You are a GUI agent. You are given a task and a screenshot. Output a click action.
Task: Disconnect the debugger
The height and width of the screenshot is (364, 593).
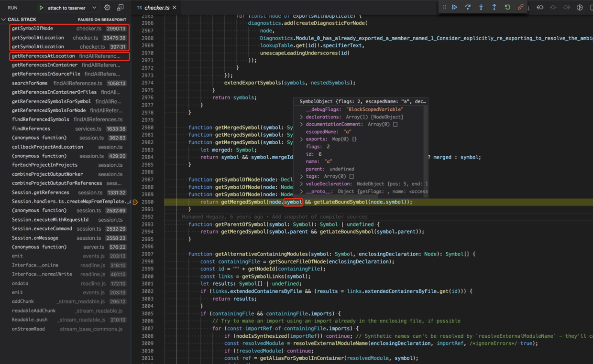[521, 7]
